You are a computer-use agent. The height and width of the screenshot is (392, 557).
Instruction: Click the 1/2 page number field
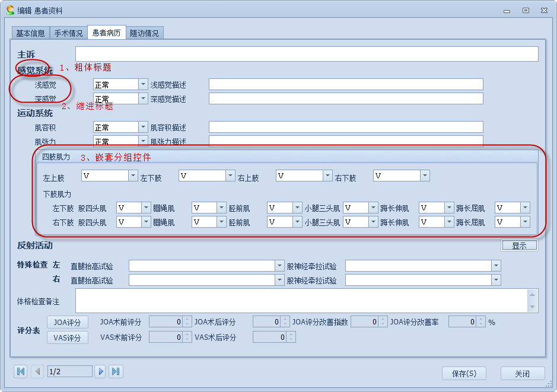tap(69, 371)
